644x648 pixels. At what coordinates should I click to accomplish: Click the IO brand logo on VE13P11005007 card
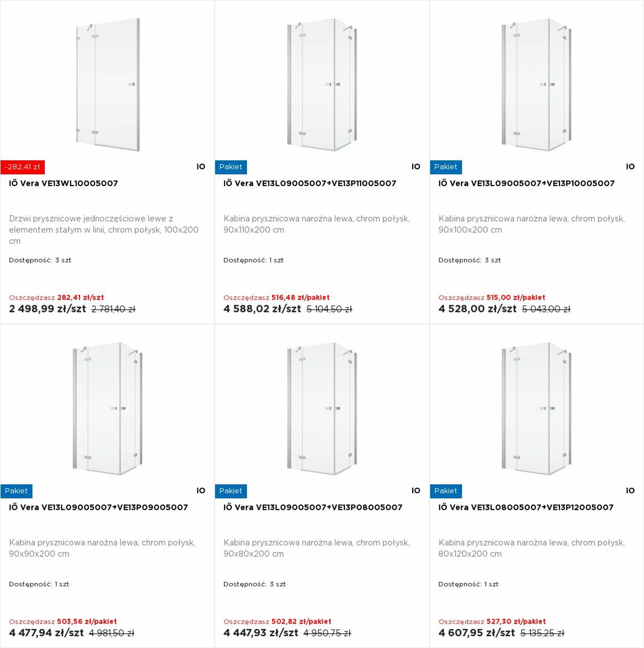click(416, 167)
